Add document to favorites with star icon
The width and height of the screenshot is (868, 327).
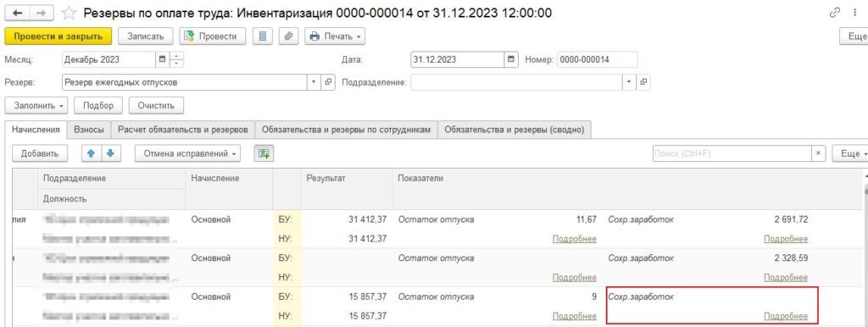[69, 14]
